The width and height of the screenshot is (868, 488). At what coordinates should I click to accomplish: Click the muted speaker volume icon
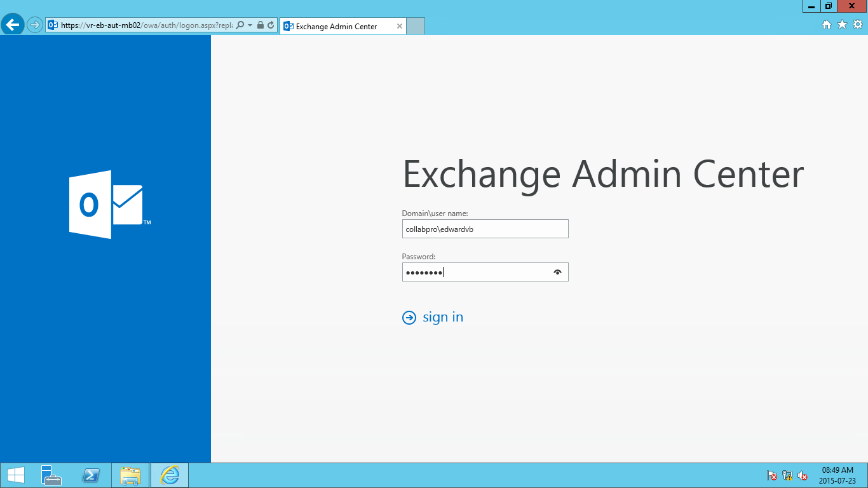[x=803, y=475]
